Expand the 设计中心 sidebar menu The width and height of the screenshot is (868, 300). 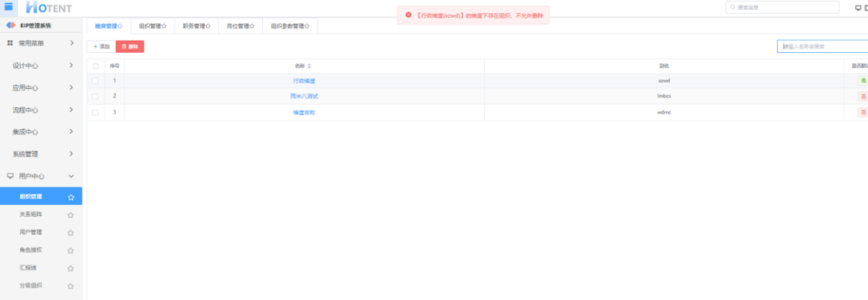click(72, 65)
